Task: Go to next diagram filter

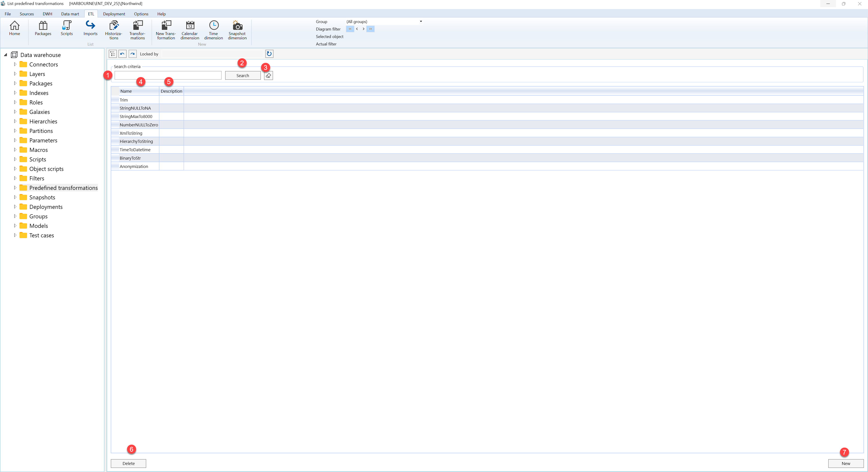Action: tap(363, 29)
